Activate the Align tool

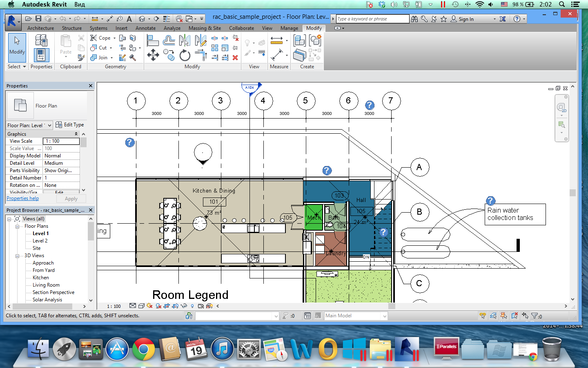click(x=154, y=40)
